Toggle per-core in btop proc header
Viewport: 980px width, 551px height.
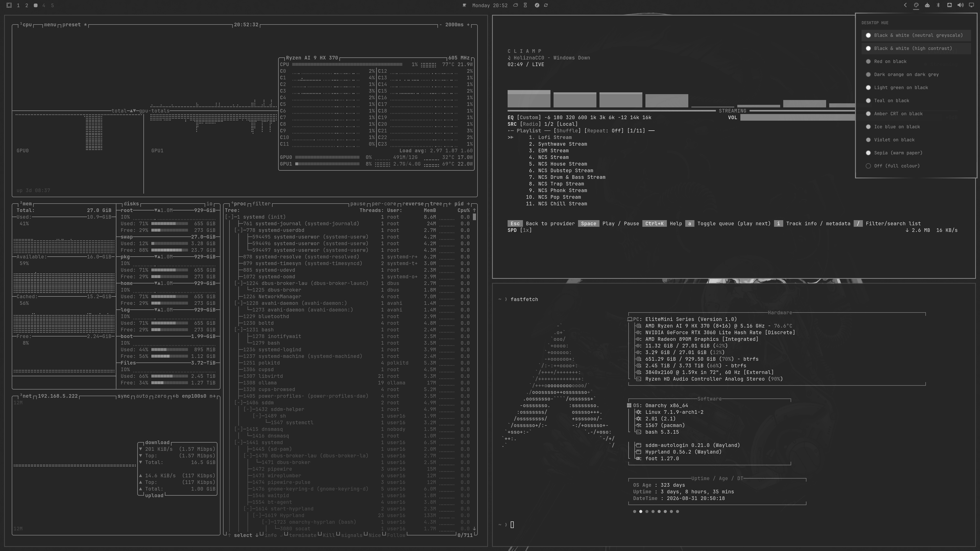click(x=384, y=204)
